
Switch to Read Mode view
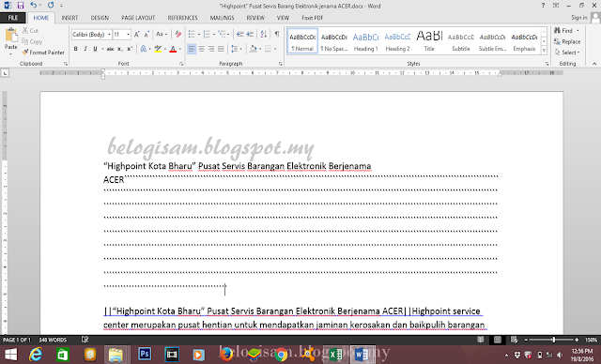pos(480,340)
